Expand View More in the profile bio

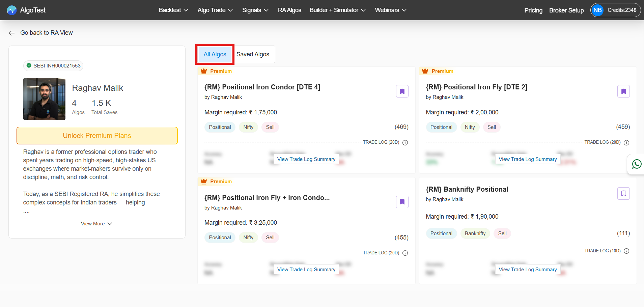tap(96, 224)
